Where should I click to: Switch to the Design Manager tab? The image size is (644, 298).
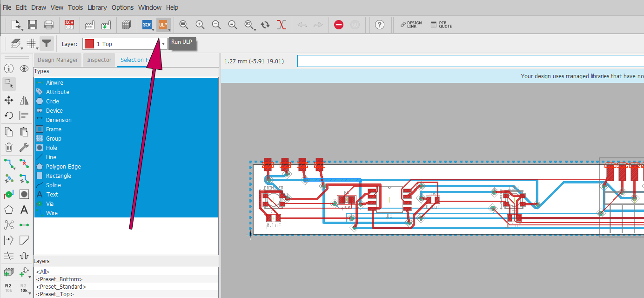[x=58, y=60]
